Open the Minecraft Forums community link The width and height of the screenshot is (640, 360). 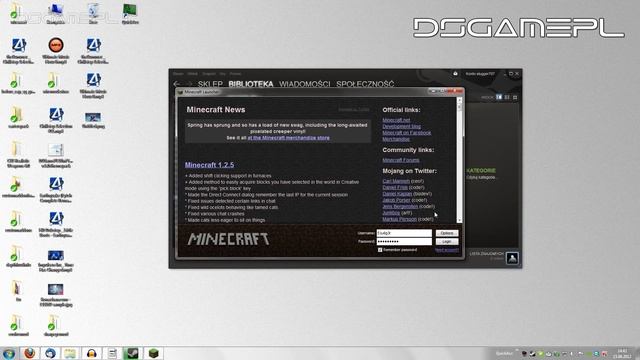[400, 160]
